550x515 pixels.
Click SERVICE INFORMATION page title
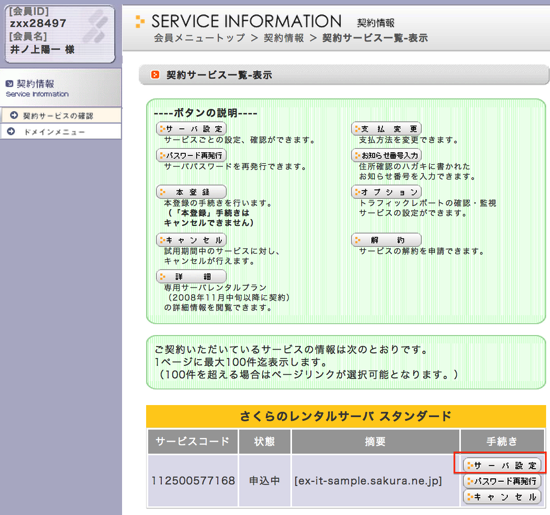(246, 21)
